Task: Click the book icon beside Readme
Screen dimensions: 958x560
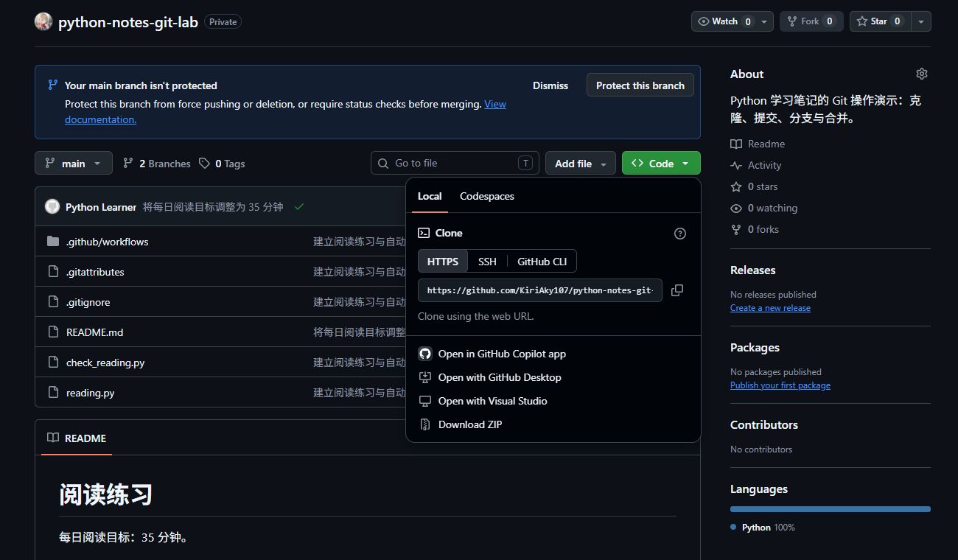Action: click(x=736, y=144)
